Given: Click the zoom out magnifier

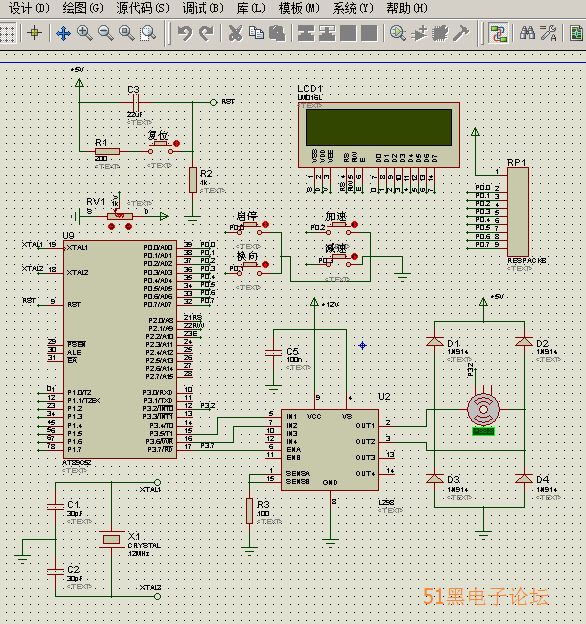Looking at the screenshot, I should [106, 33].
